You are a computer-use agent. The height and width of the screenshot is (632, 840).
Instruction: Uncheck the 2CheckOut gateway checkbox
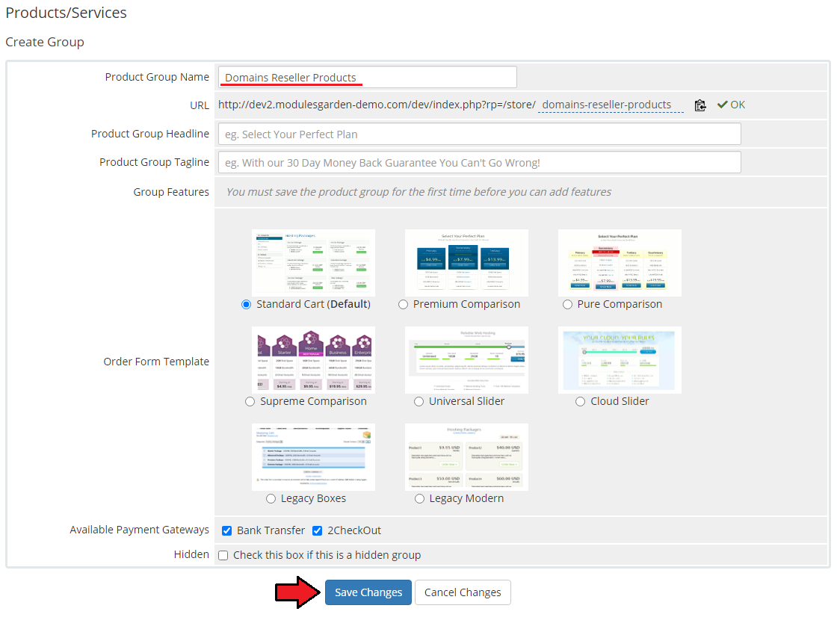click(317, 530)
